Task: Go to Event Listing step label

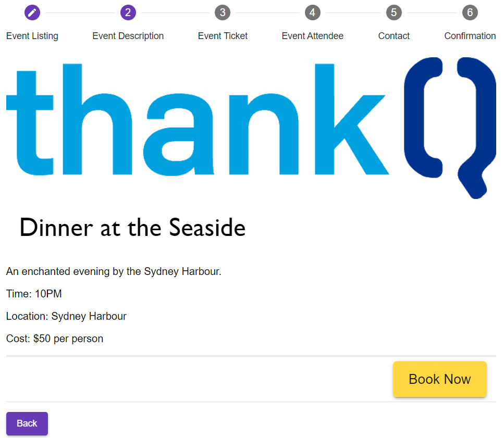Action: [32, 36]
